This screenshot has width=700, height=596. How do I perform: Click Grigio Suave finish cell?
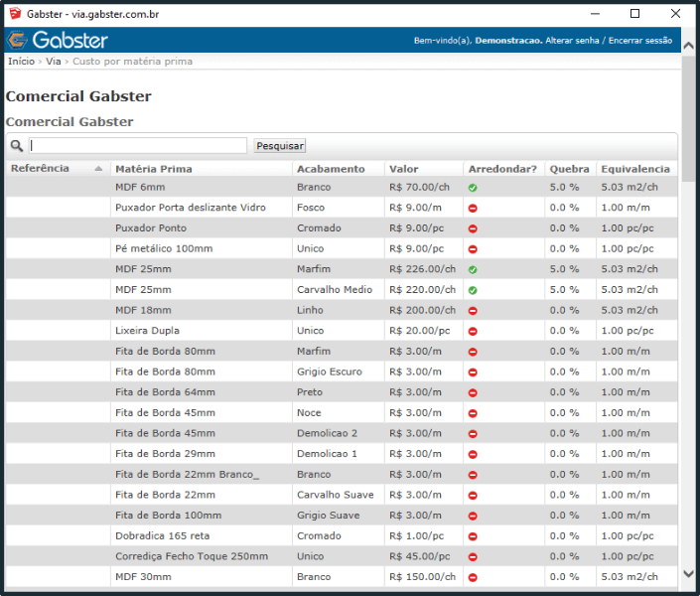328,516
